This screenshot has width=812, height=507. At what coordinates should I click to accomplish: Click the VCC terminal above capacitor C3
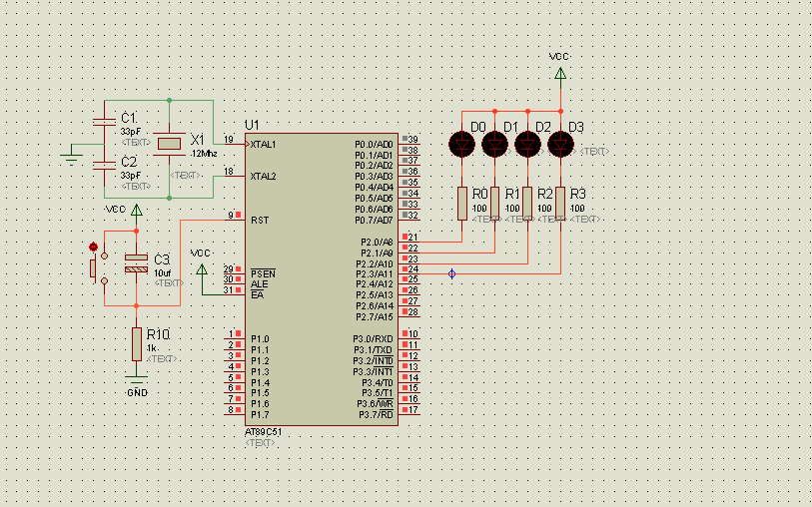click(x=136, y=210)
